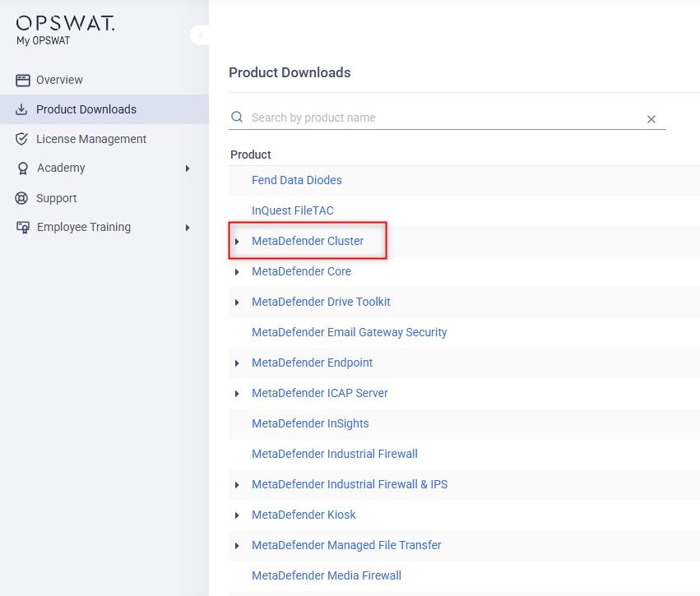This screenshot has width=700, height=596.
Task: Click the Employee Training icon
Action: [x=23, y=228]
